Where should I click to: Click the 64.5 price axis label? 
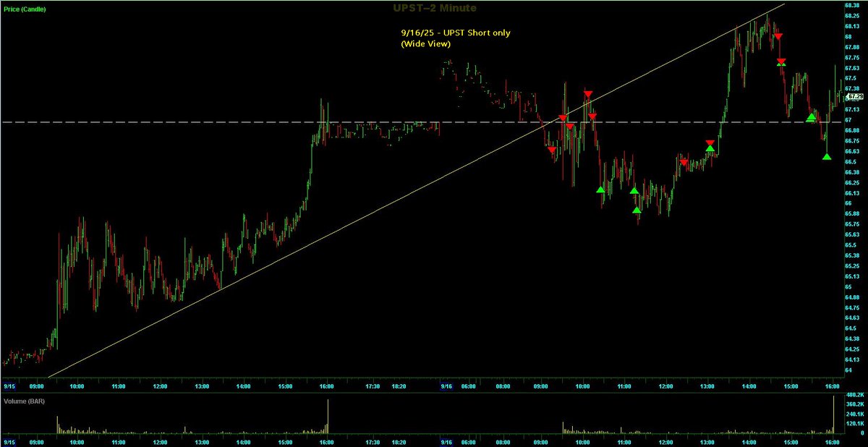(850, 329)
